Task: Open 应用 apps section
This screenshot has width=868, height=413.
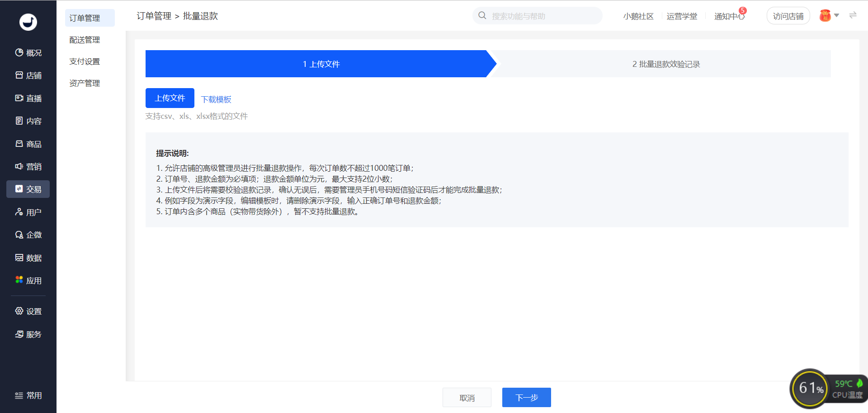Action: [28, 281]
